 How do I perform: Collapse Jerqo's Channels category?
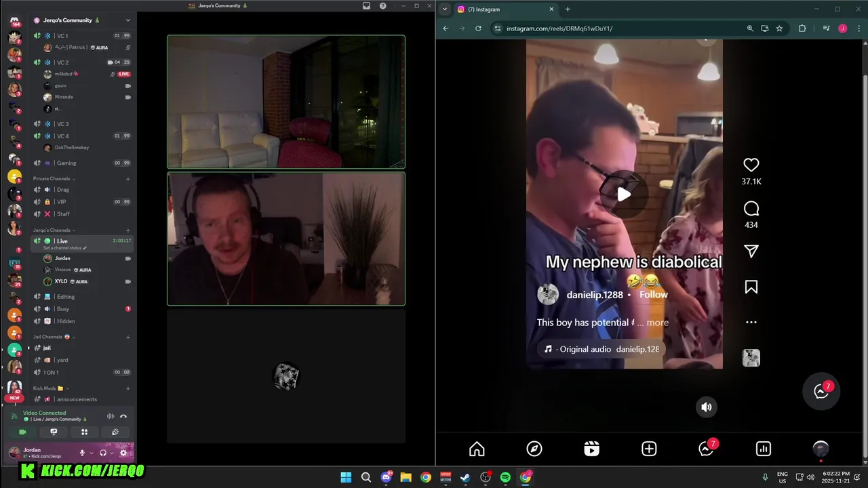[x=54, y=230]
